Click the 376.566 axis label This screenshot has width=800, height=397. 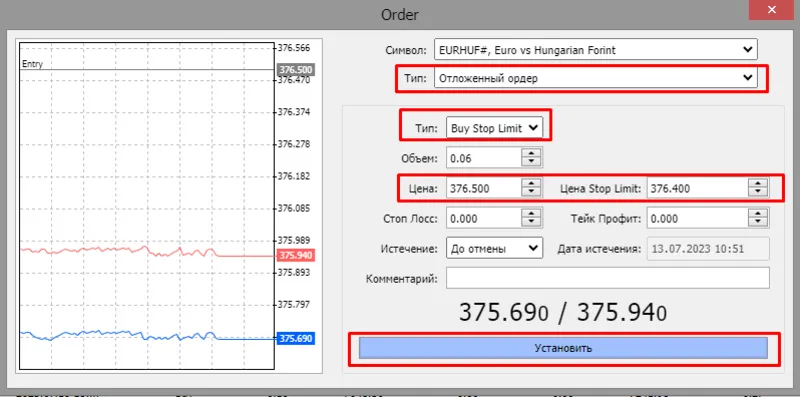294,47
